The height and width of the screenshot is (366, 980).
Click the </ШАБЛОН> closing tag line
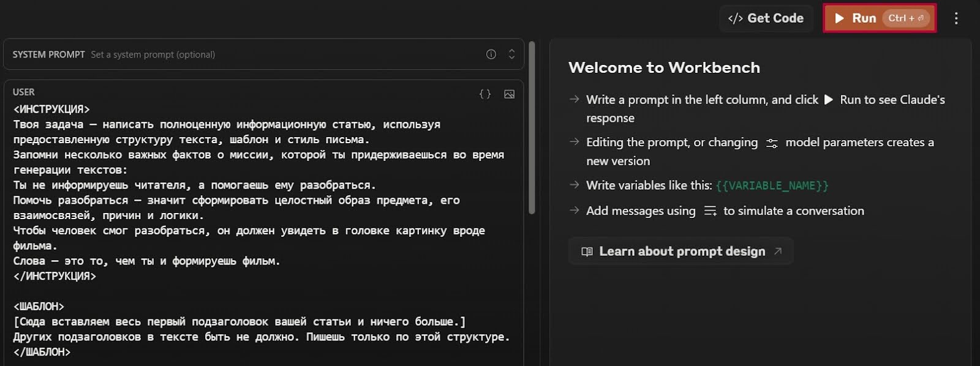(x=42, y=352)
